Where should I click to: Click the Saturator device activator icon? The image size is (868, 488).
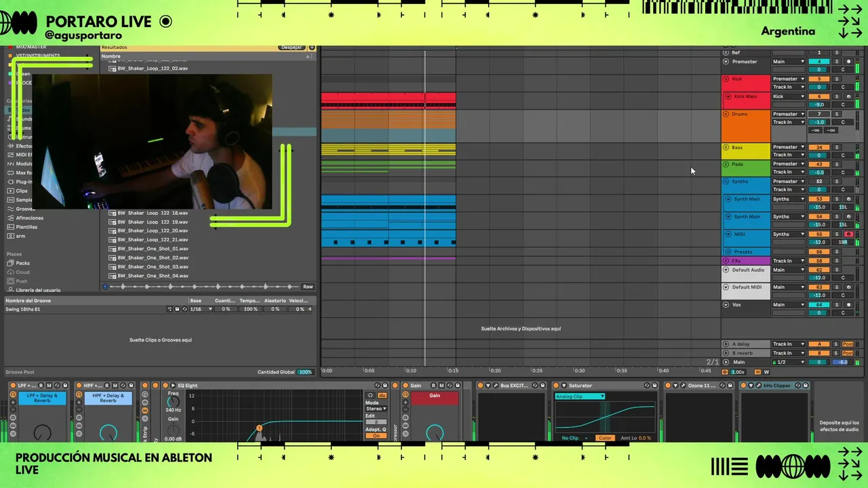coord(555,386)
